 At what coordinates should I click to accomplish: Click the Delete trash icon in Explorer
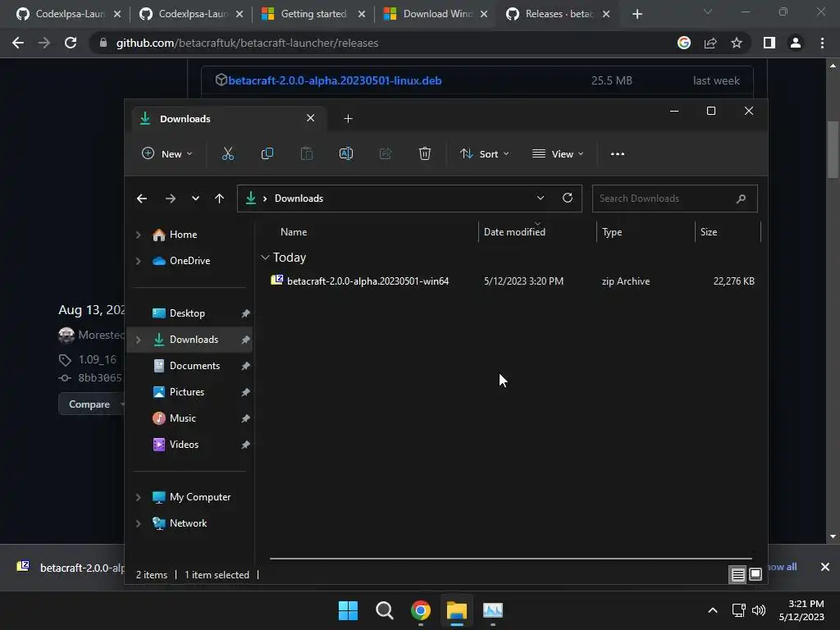click(x=424, y=153)
